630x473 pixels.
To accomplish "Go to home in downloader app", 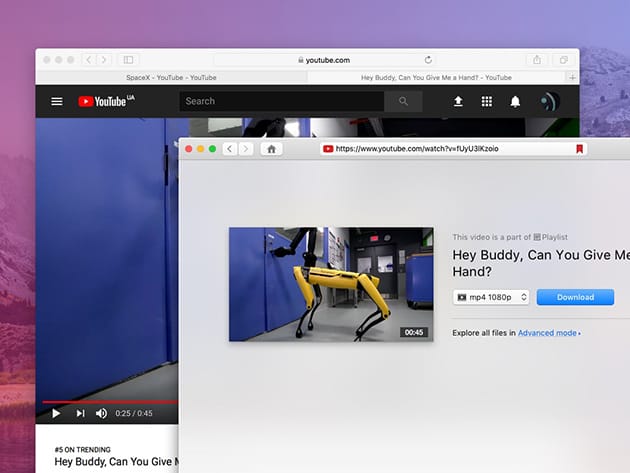I will pos(271,149).
